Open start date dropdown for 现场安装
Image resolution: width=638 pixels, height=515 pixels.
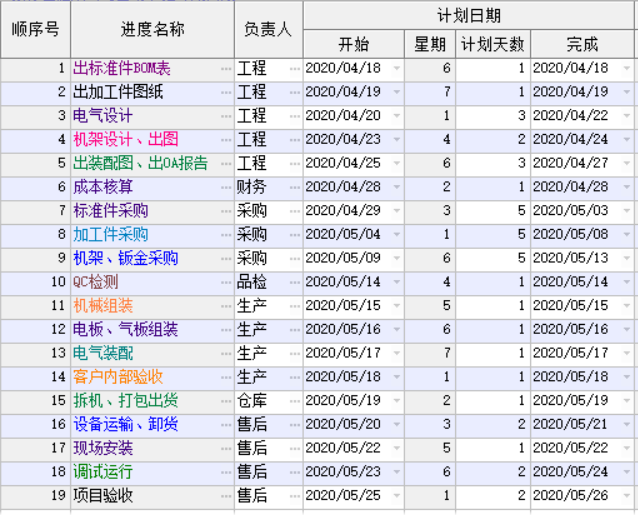click(x=396, y=448)
